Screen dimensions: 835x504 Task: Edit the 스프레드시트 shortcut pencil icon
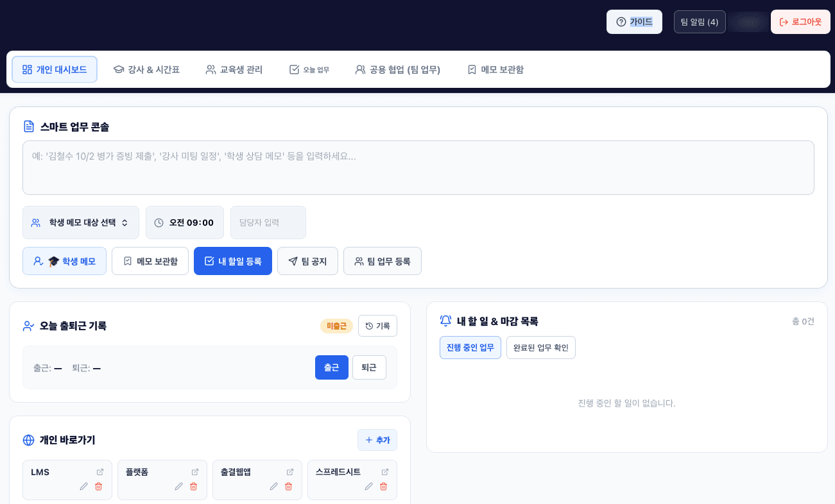[x=368, y=487]
